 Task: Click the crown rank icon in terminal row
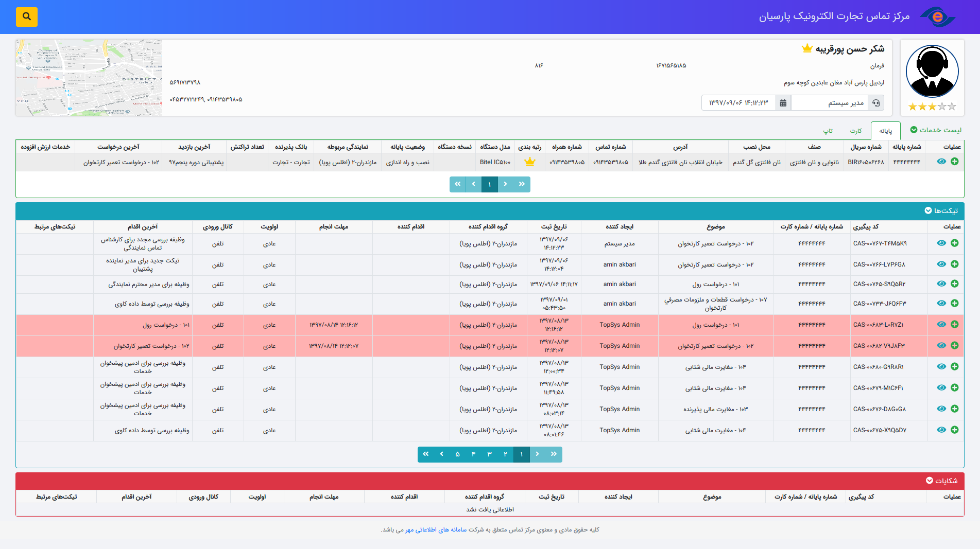530,162
